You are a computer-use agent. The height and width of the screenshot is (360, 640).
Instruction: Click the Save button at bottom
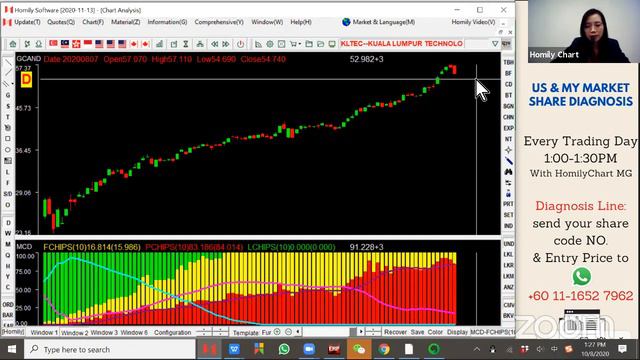417,332
